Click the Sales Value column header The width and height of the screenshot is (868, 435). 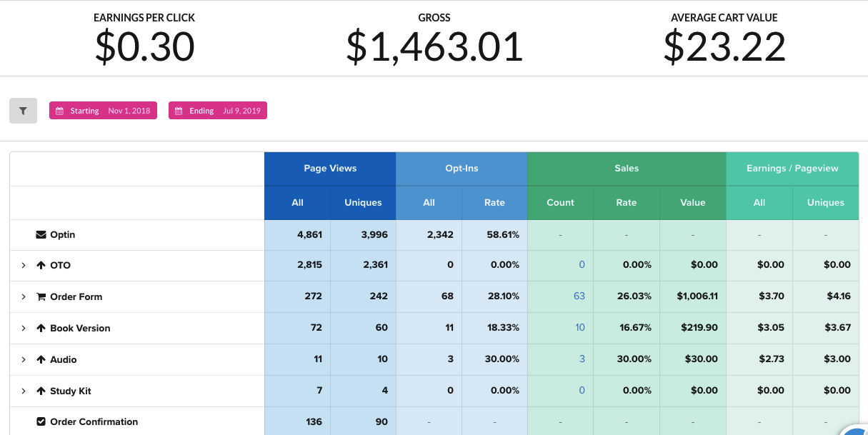tap(692, 203)
